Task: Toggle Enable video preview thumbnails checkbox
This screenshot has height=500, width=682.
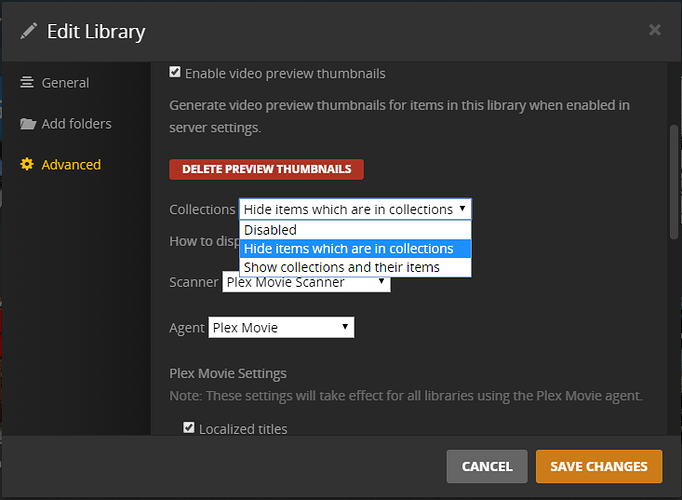Action: pos(176,73)
